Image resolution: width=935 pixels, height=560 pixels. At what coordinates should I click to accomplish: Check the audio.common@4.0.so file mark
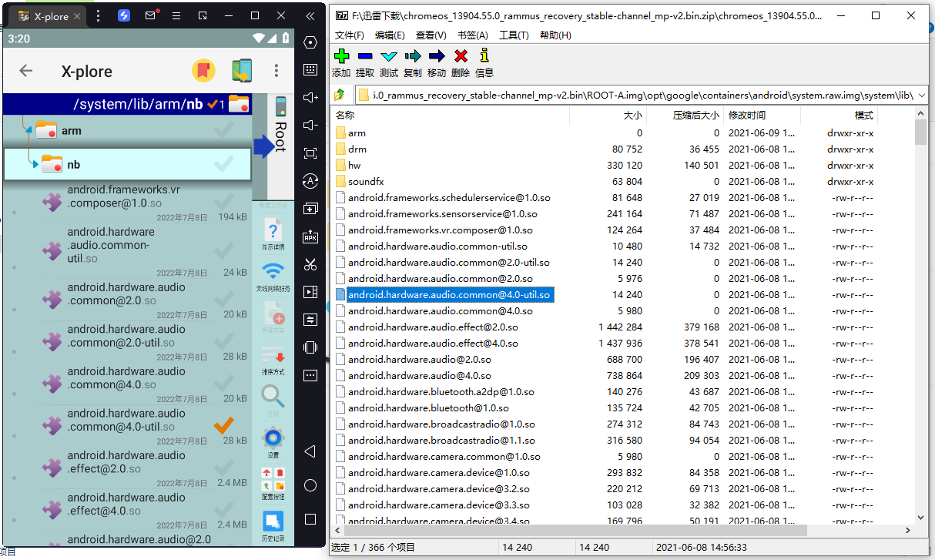(x=223, y=383)
